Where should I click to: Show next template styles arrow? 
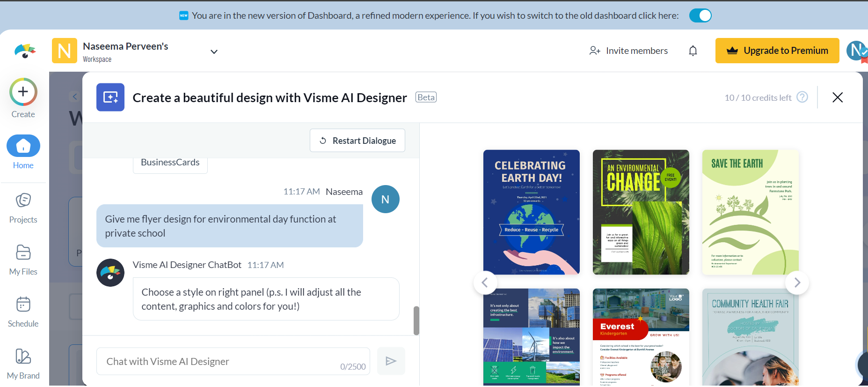[x=797, y=283]
